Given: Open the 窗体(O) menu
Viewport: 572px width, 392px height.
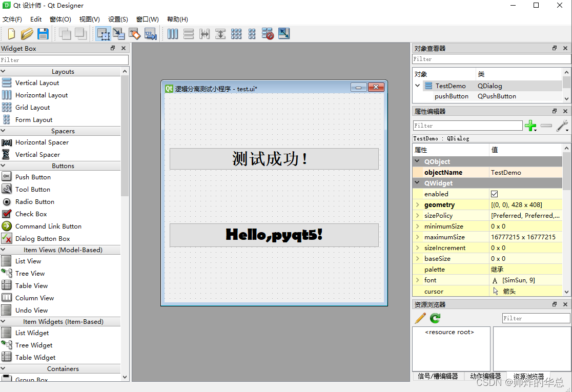Looking at the screenshot, I should [x=60, y=19].
